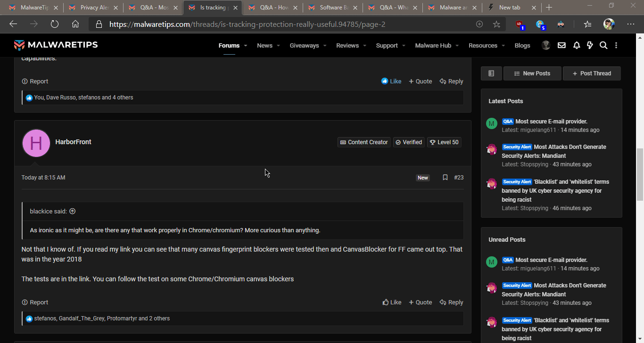Screen dimensions: 644x343
Task: Open the masked-figure extension icon
Action: 561,24
